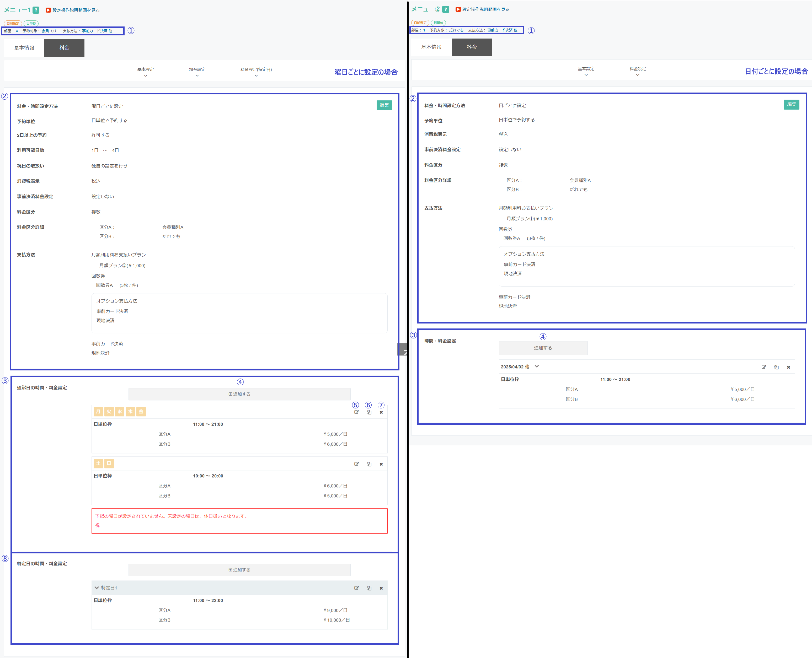Click ¥9,000／日 price in 特定日1

335,610
